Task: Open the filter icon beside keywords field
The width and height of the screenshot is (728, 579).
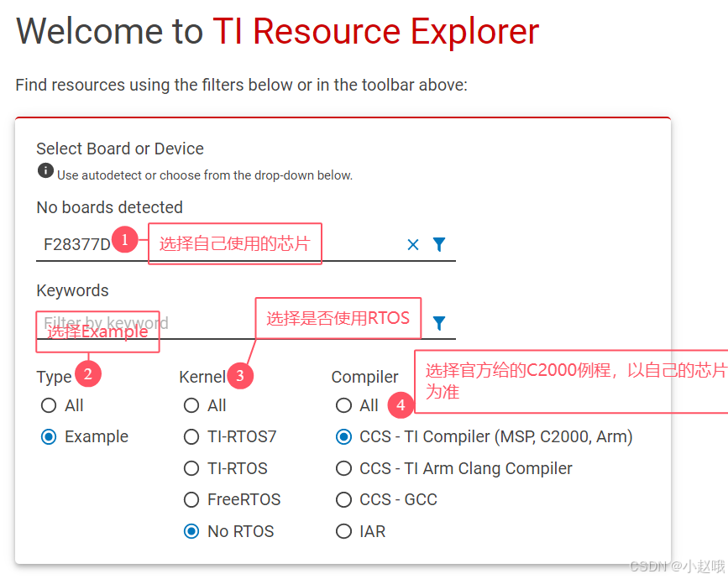Action: [x=439, y=323]
